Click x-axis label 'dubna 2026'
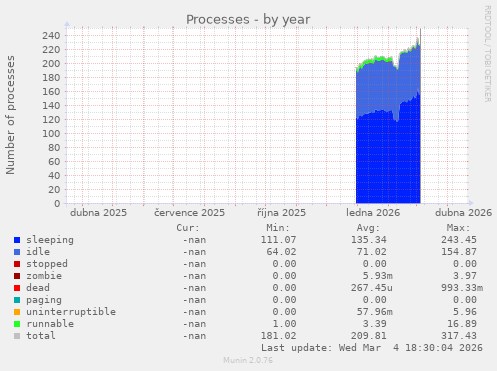This screenshot has height=371, width=497. click(x=463, y=213)
